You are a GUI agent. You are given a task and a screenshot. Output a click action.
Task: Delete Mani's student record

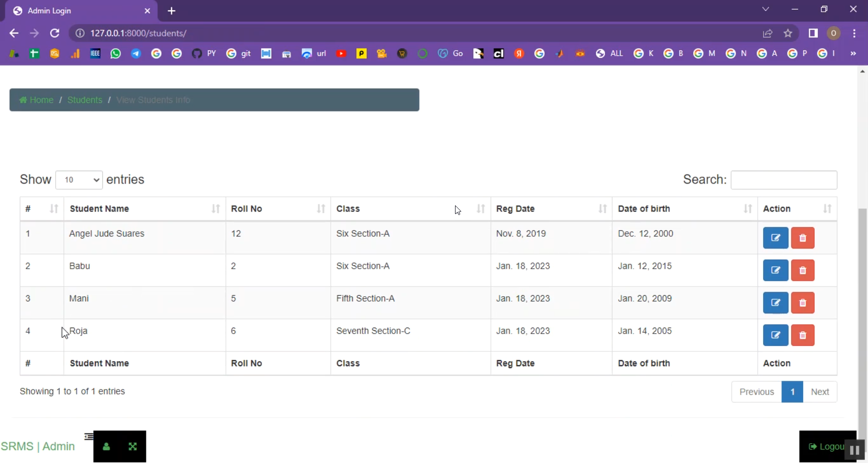[x=803, y=303]
